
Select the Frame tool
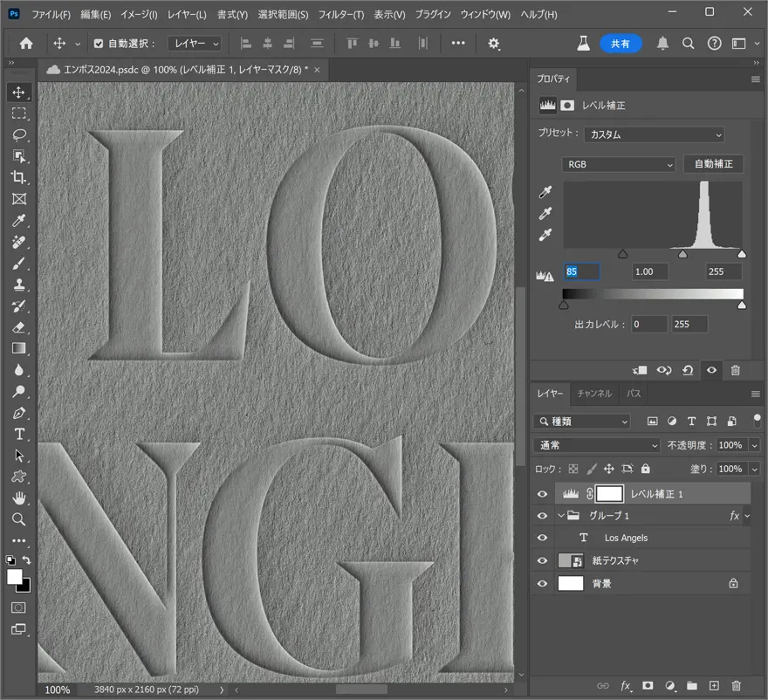click(18, 199)
